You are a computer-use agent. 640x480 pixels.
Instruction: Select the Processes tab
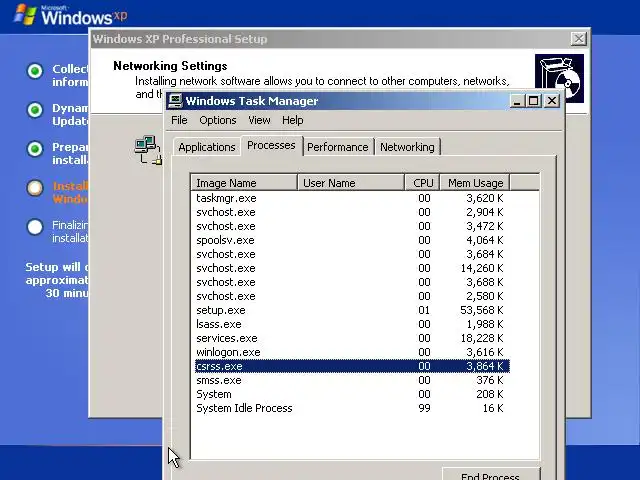(271, 145)
